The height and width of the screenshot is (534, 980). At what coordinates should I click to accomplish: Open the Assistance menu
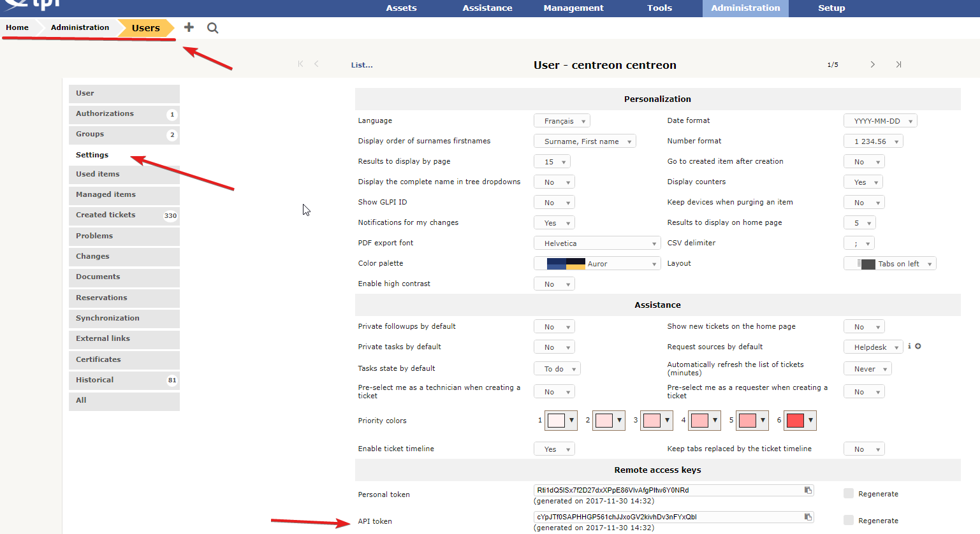pos(487,8)
